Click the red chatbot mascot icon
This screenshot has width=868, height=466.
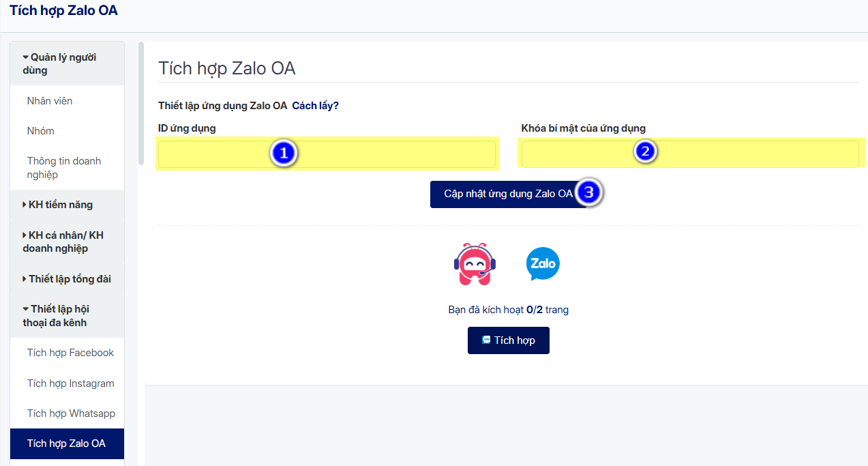pos(475,263)
